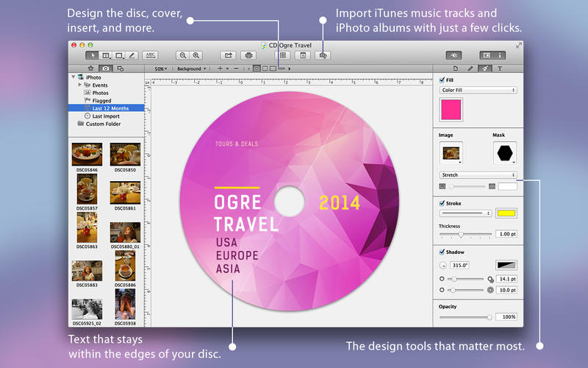Open the inspector info button
Image resolution: width=588 pixels, height=368 pixels.
coord(501,55)
